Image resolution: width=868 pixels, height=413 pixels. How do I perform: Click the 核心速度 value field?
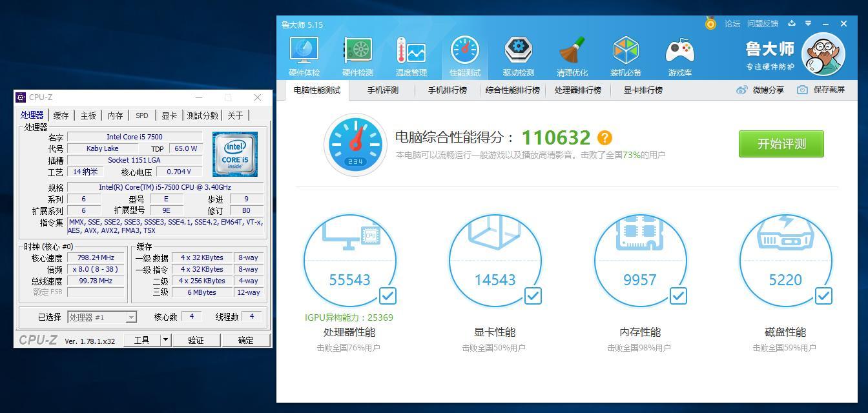tap(96, 257)
